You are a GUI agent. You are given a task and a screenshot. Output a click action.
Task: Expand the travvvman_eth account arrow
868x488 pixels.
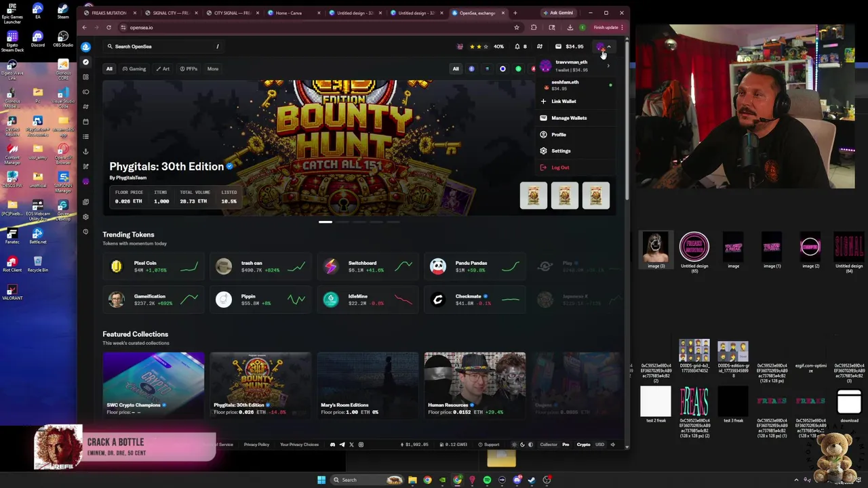coord(608,66)
